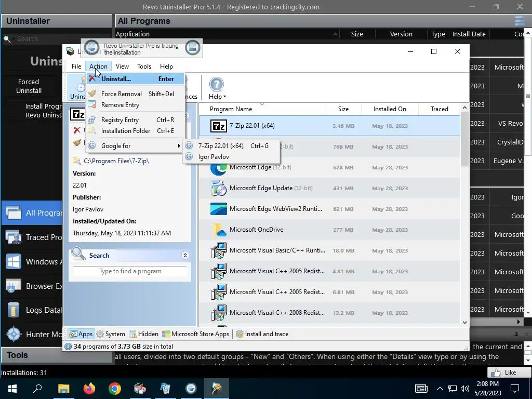532x399 pixels.
Task: Select the Microsoft Edge row icon
Action: [219, 168]
